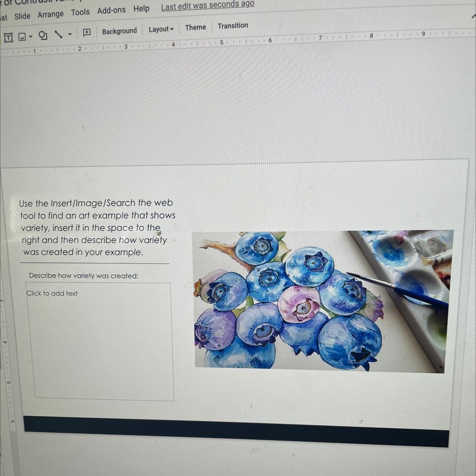
Task: Select the Text box tool
Action: pyautogui.click(x=8, y=38)
